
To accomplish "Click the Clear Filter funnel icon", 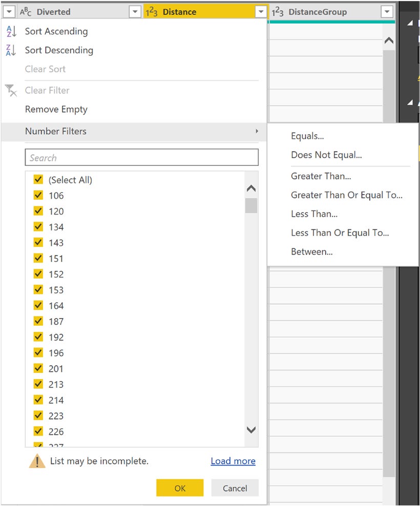I will click(11, 90).
